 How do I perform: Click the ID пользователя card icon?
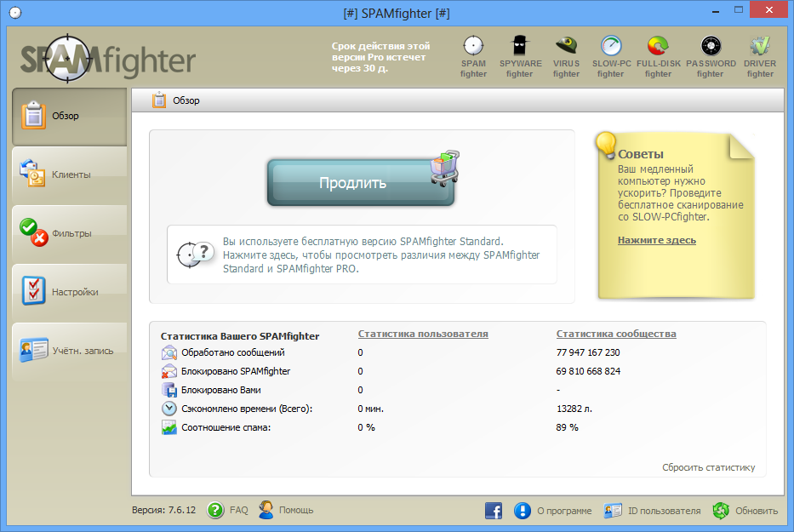[613, 510]
